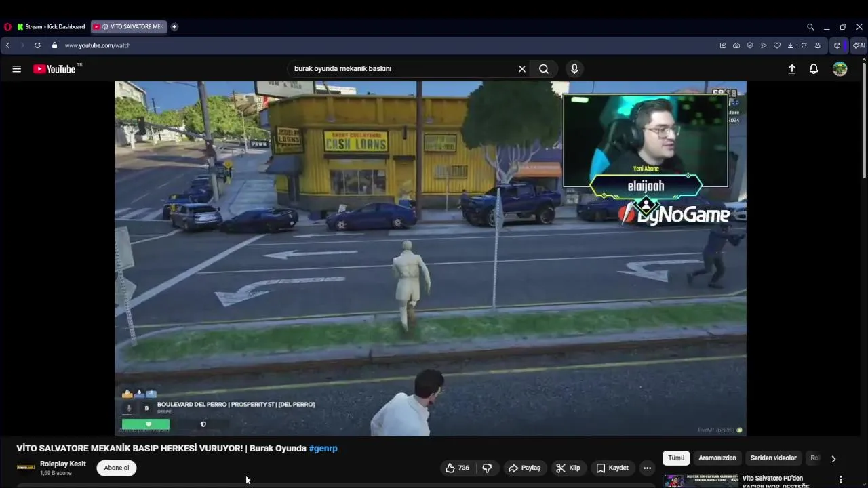Screen dimensions: 868x488
Task: Open recommended video thumbnail Vito Salvatore PD'den
Action: (701, 481)
